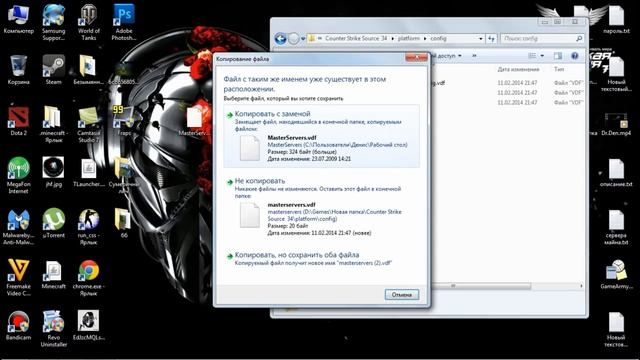640x360 pixels.
Task: Launch GameArmy desktop icon
Action: [x=616, y=275]
